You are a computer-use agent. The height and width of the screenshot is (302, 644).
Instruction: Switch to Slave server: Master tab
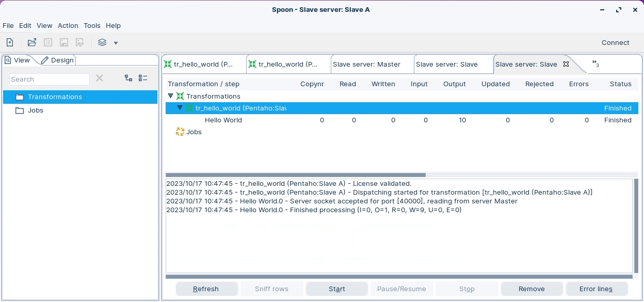366,64
